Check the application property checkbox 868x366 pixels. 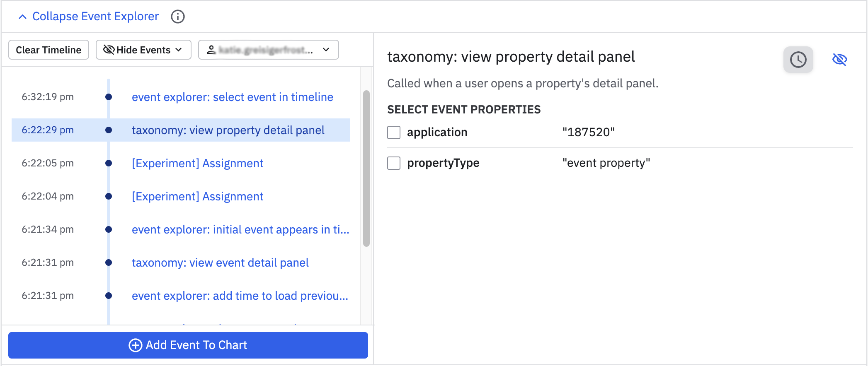pos(394,132)
